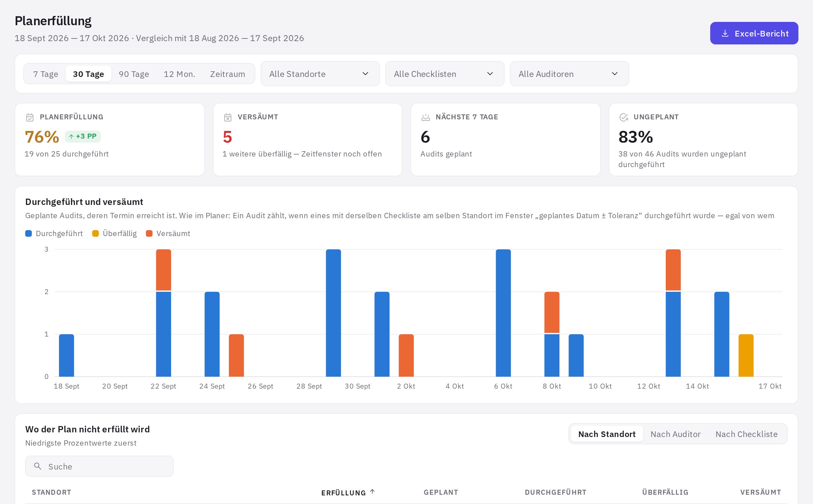Open the Alle Checklisten dropdown
Screen dimensions: 813x504
[x=445, y=74]
